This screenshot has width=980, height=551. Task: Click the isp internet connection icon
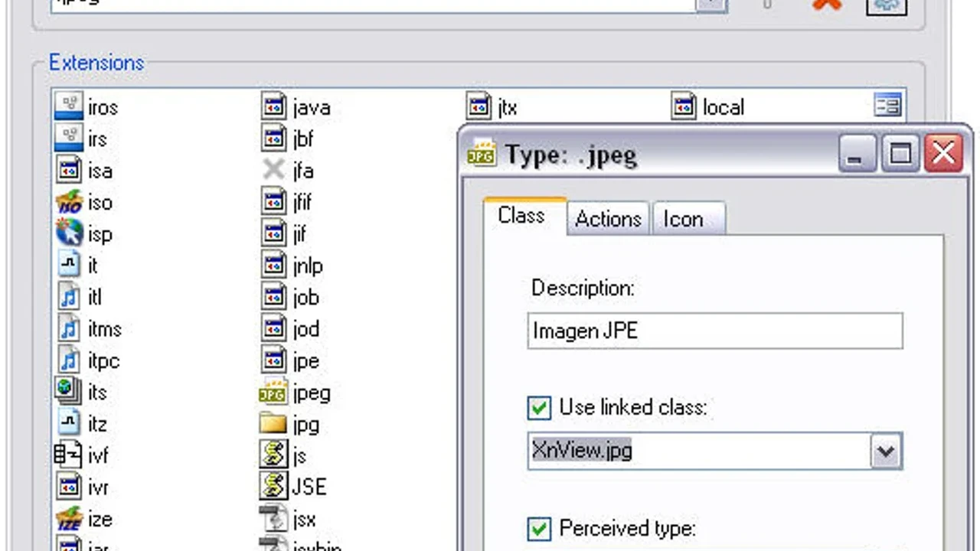click(x=69, y=233)
